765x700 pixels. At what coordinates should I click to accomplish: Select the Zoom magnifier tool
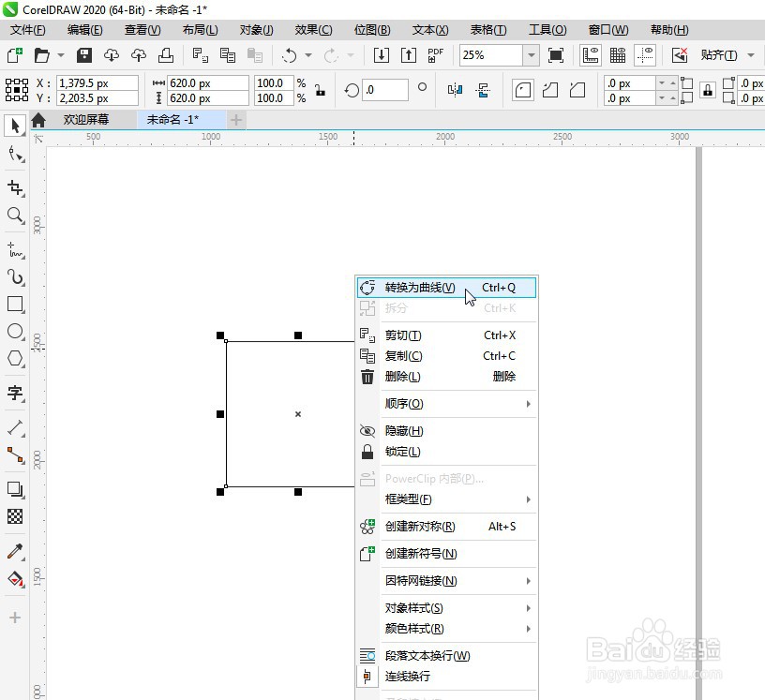pyautogui.click(x=15, y=216)
